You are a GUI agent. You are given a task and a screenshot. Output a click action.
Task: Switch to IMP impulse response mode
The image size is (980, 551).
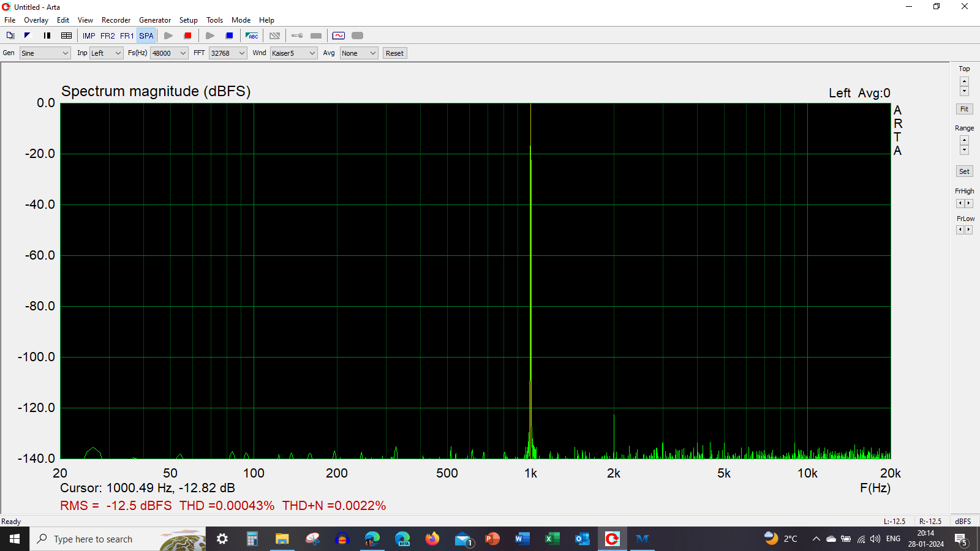(89, 36)
